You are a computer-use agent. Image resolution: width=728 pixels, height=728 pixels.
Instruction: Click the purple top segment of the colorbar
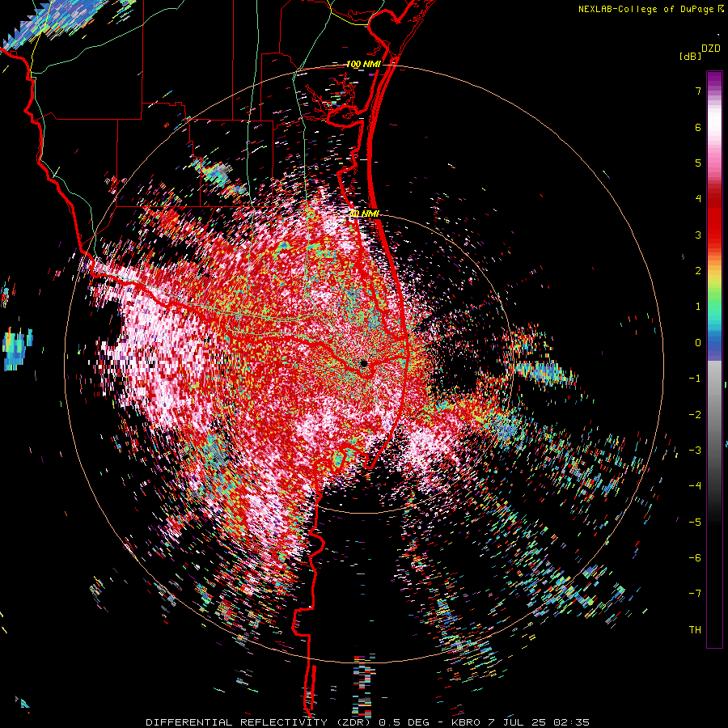pyautogui.click(x=714, y=80)
